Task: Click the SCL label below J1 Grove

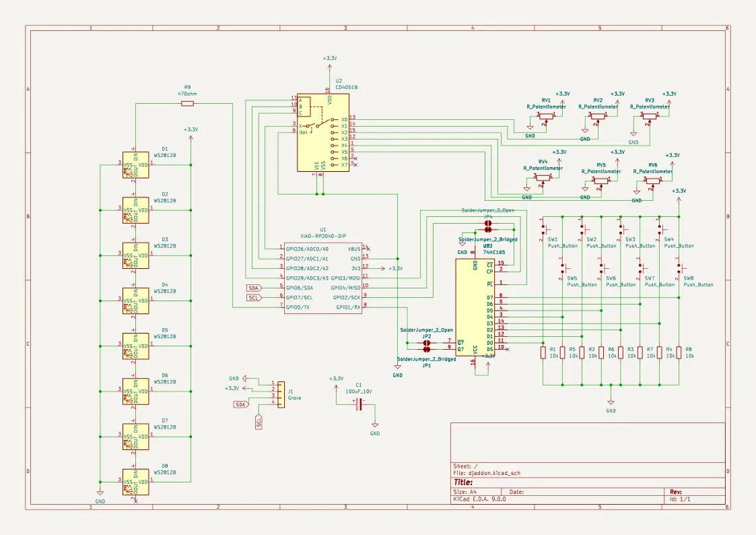Action: 259,422
